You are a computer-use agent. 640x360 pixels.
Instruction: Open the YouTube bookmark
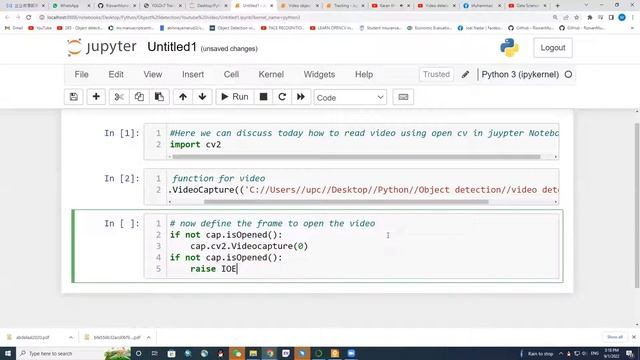40,28
